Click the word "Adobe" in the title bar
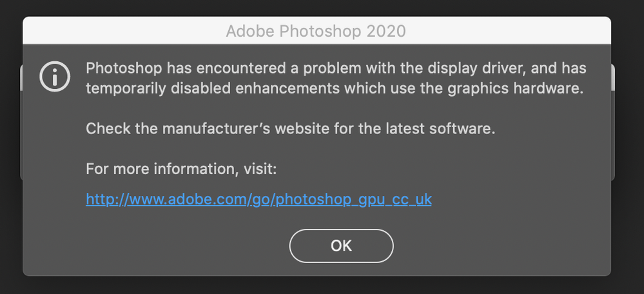Image resolution: width=644 pixels, height=294 pixels. point(246,31)
